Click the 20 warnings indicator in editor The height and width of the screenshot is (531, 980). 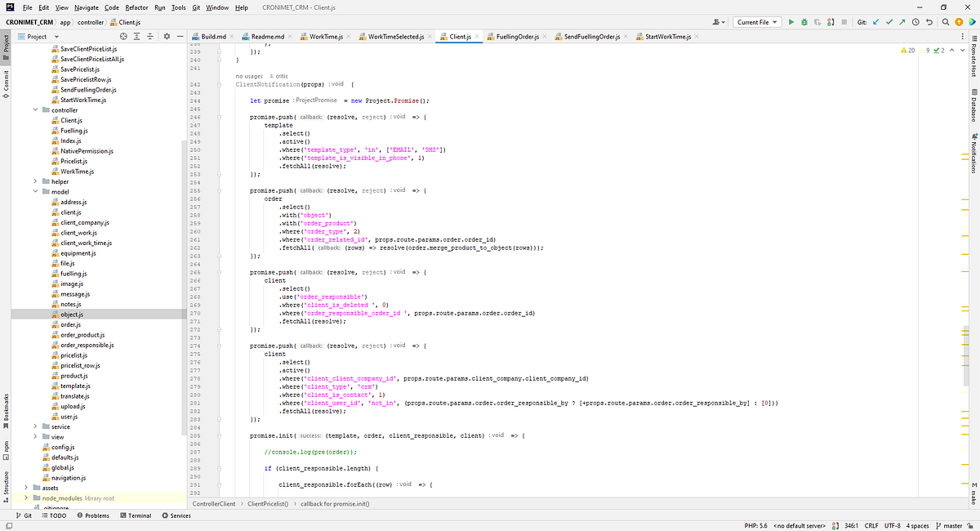pyautogui.click(x=908, y=51)
